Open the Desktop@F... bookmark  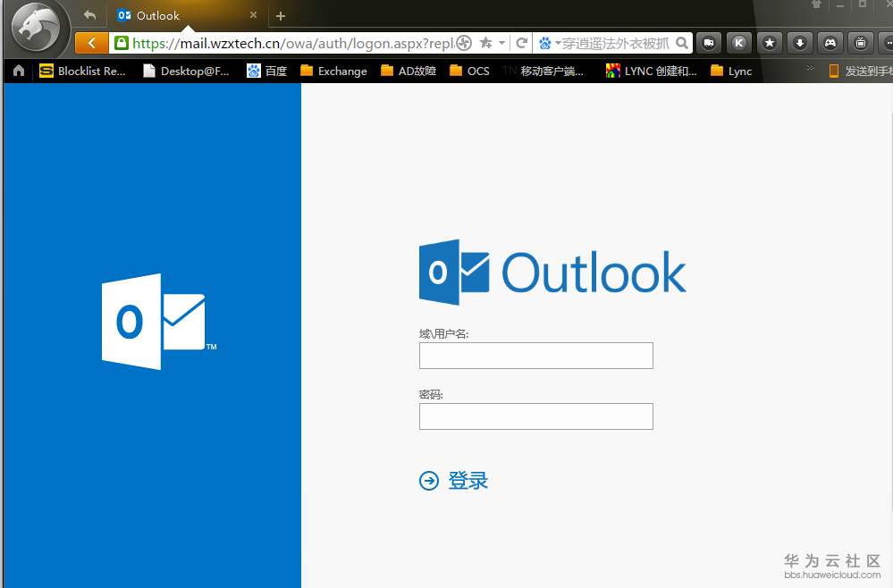[x=186, y=71]
